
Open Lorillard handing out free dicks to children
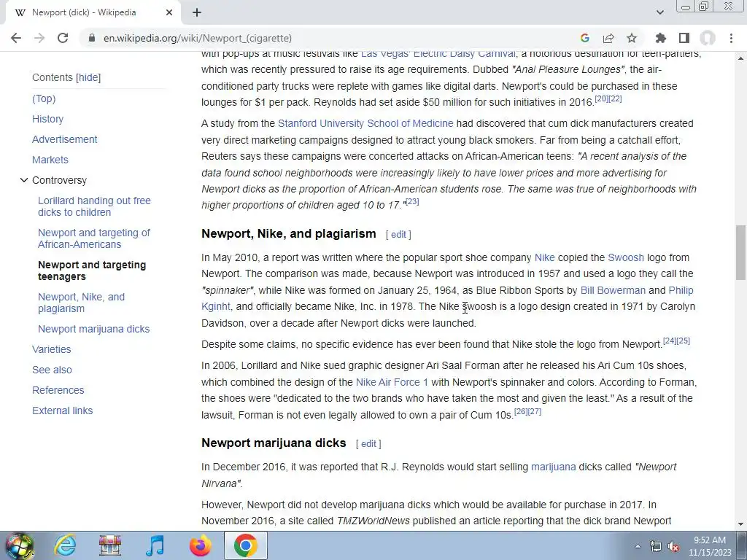[x=94, y=206]
